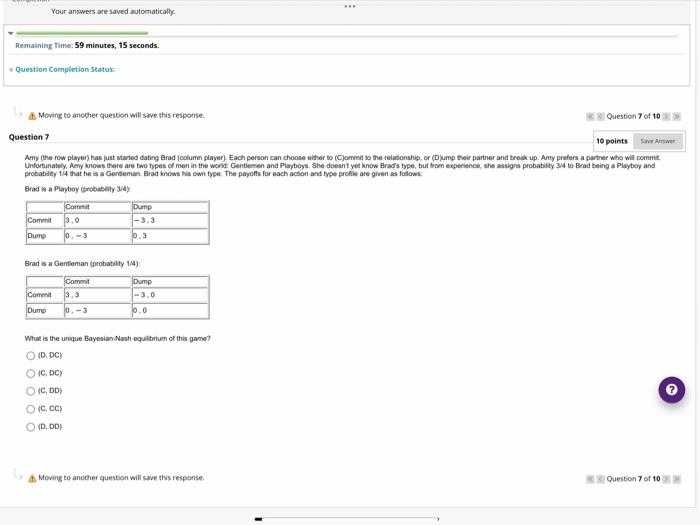Click 'Your answers are saved automatically' notice

(113, 12)
